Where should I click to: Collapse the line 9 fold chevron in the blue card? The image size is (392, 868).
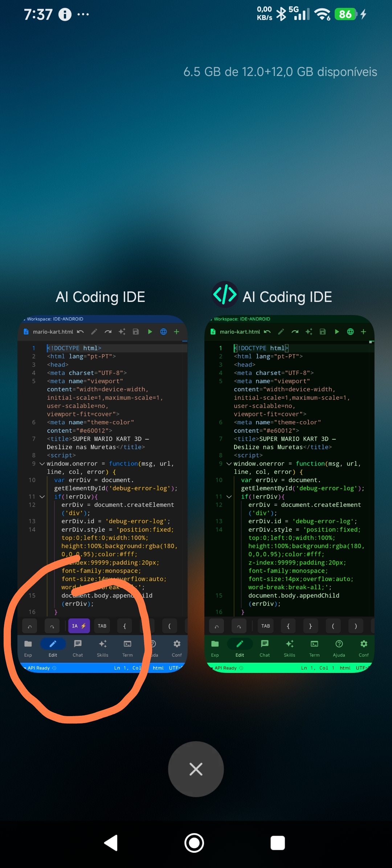42,464
